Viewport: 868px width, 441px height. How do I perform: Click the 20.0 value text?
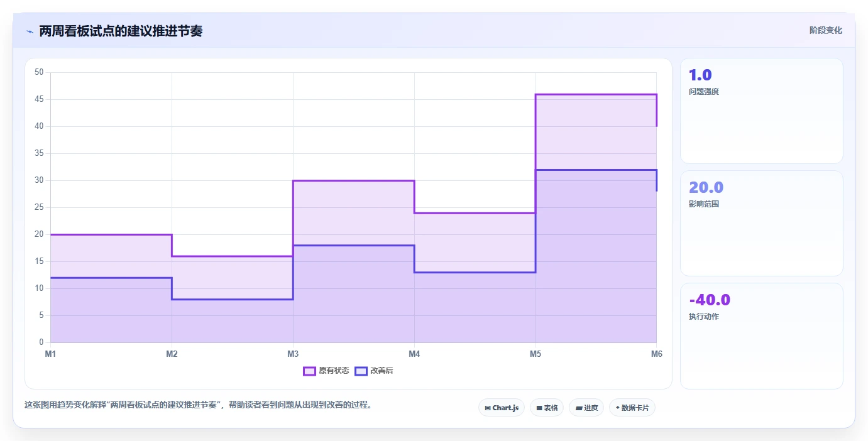click(706, 188)
